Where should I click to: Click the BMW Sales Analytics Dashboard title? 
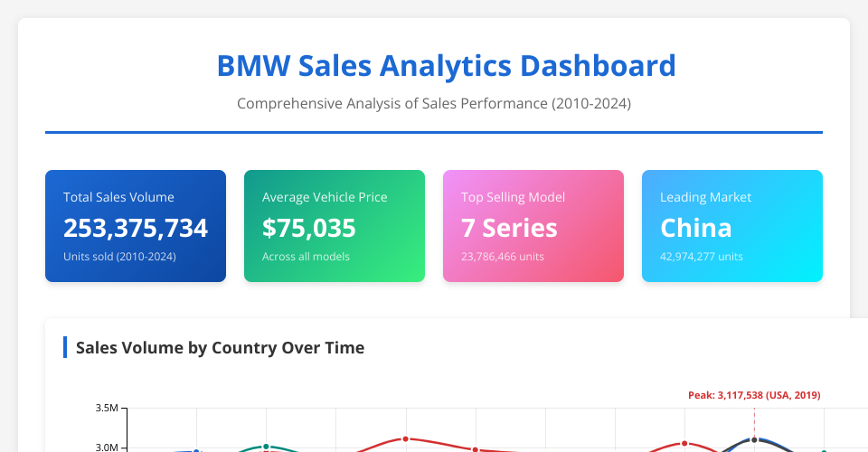pyautogui.click(x=446, y=66)
